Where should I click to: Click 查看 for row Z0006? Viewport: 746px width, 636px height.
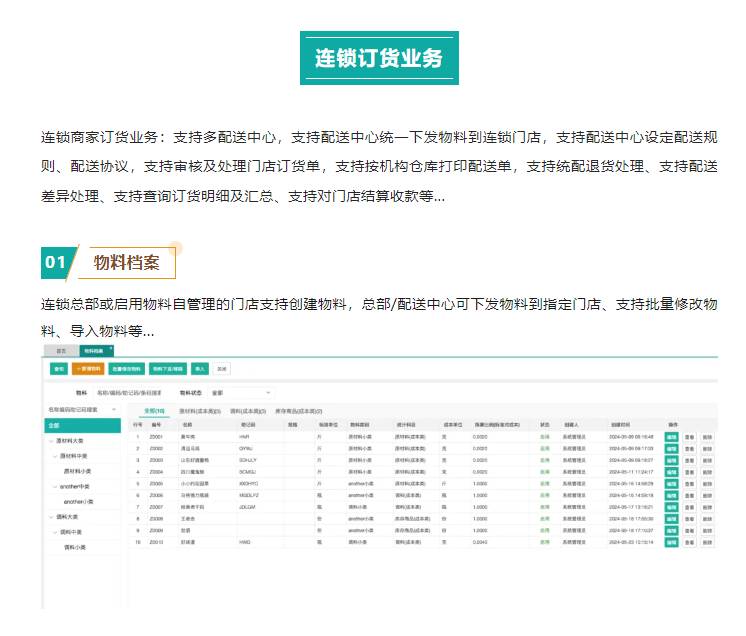pos(689,496)
